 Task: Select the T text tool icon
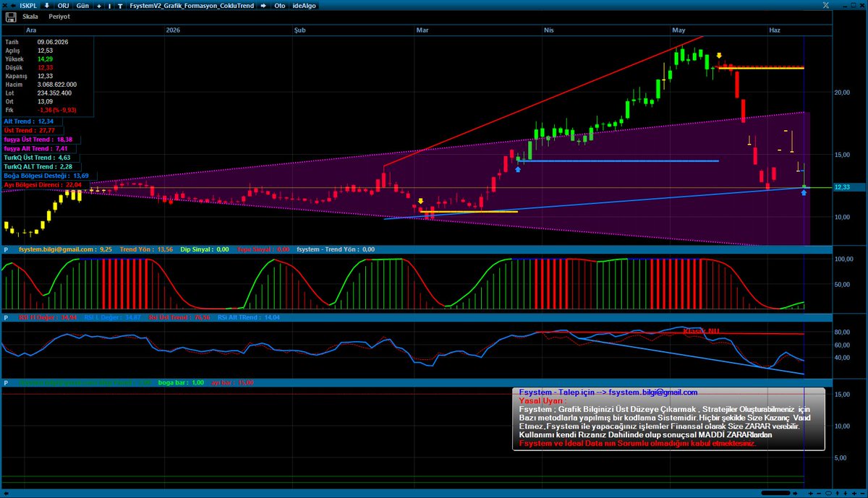(x=120, y=6)
